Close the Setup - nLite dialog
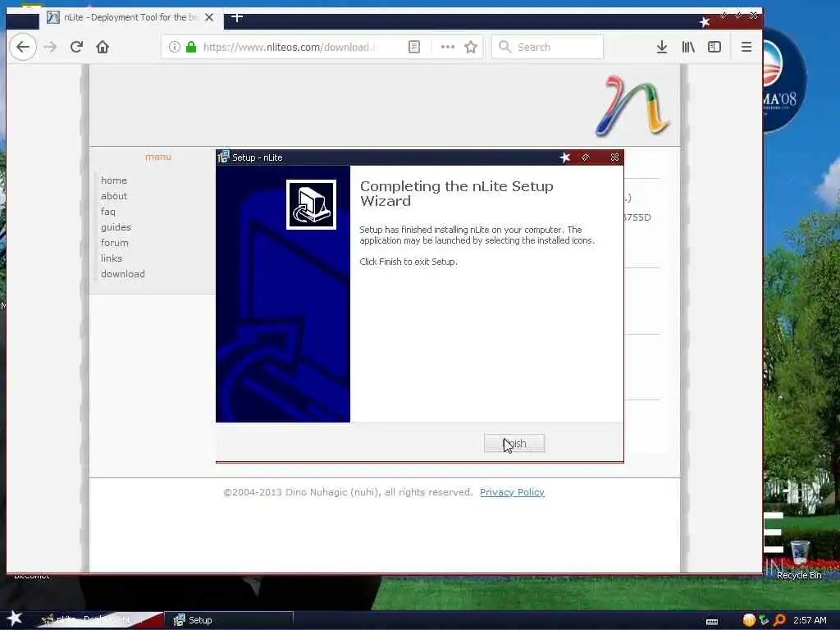The image size is (840, 630). (614, 157)
